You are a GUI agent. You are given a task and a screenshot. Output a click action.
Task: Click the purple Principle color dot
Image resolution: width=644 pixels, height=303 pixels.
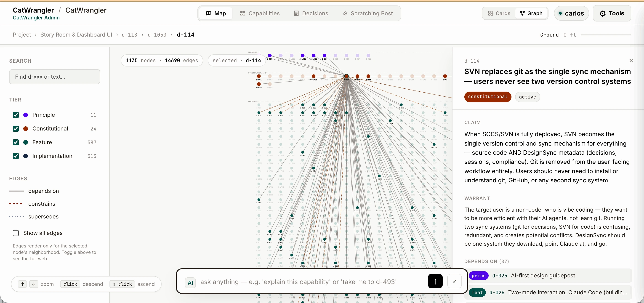point(26,115)
